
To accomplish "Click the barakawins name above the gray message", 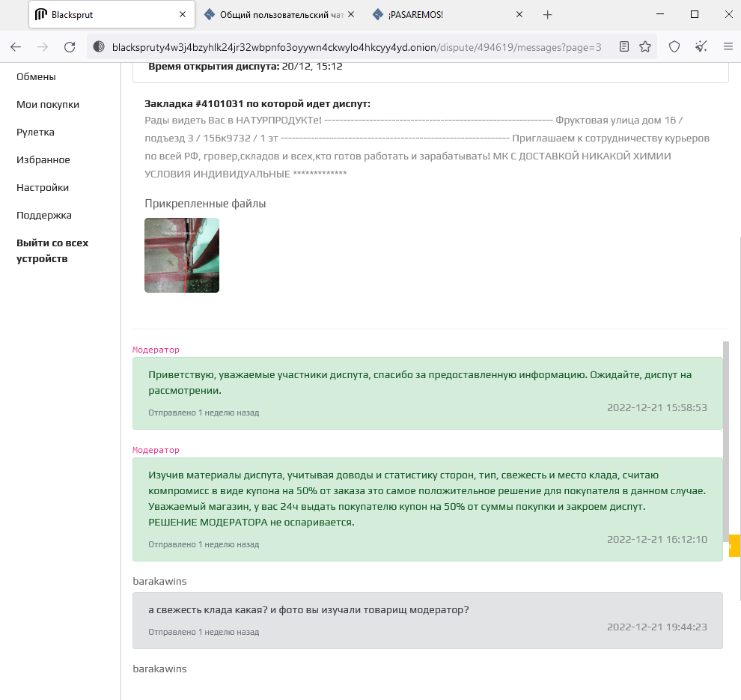I will (x=159, y=581).
